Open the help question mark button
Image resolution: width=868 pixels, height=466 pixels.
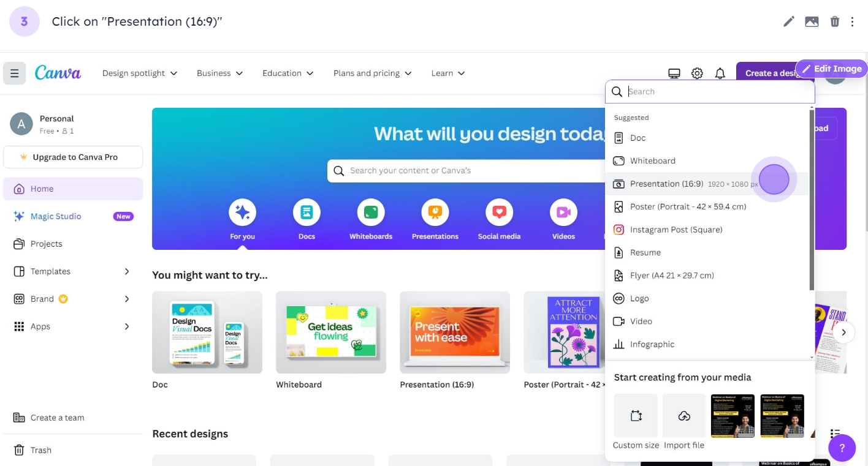point(842,448)
